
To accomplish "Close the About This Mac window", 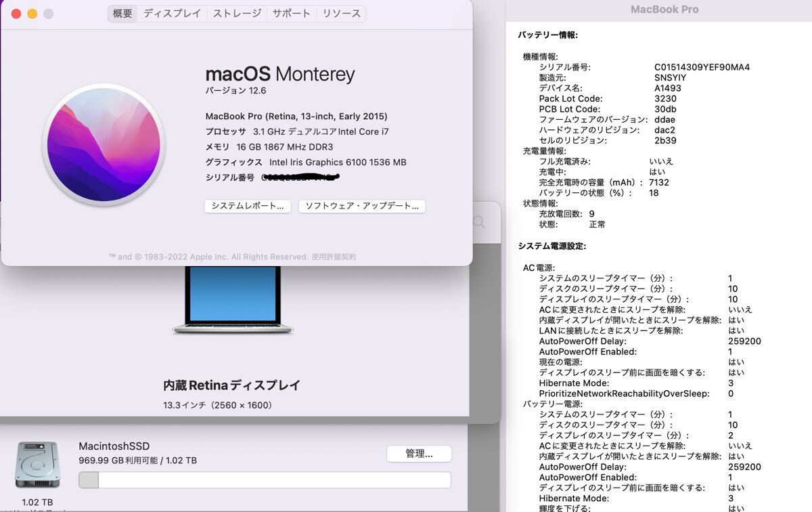I will click(x=16, y=14).
